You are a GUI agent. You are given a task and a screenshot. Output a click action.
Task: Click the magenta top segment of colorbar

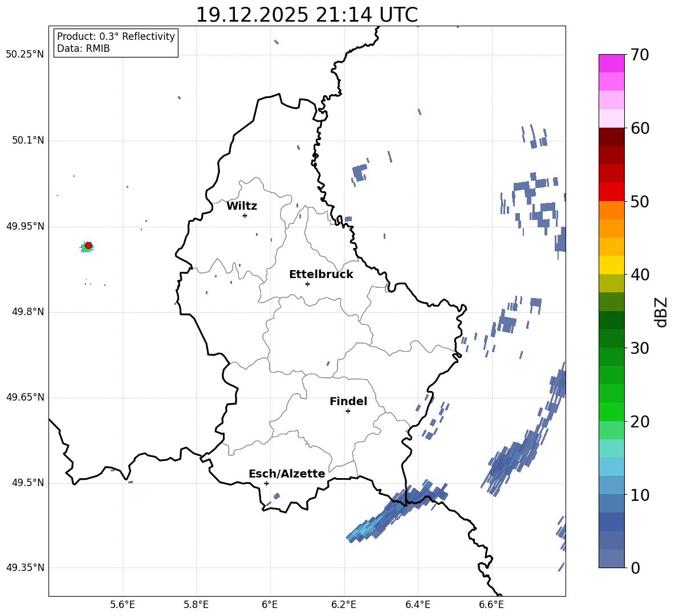click(x=611, y=63)
